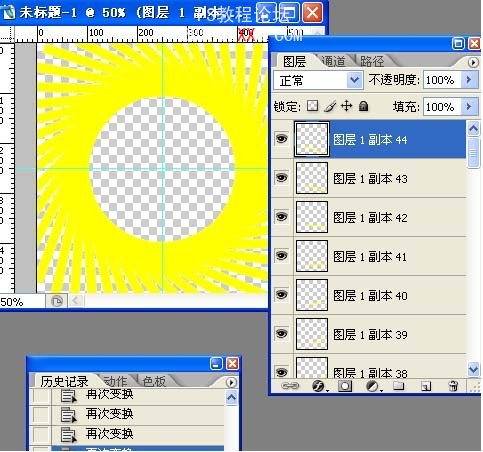Hide layer 图层 1 副本 39
The image size is (483, 452).
point(282,334)
